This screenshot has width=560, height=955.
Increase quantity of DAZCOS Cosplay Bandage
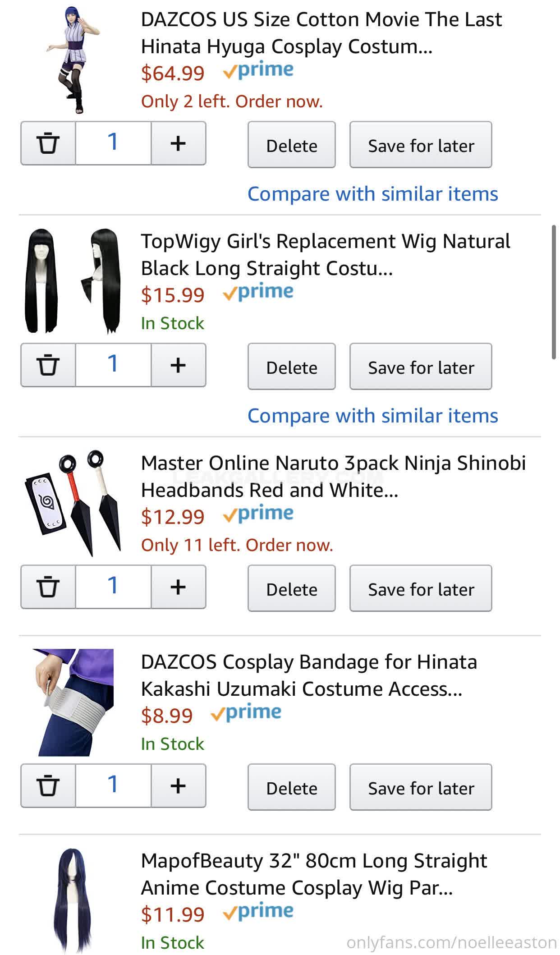coord(178,786)
